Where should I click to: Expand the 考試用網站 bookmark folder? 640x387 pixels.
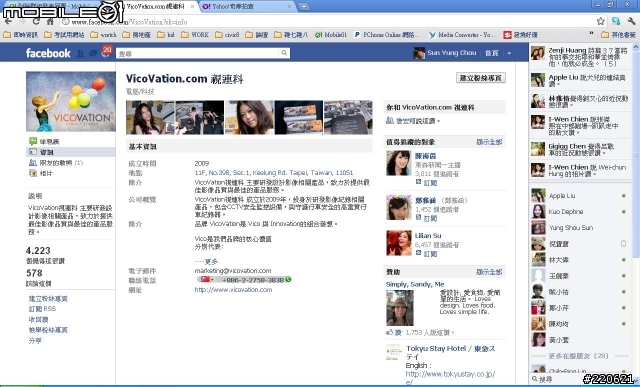[64, 35]
